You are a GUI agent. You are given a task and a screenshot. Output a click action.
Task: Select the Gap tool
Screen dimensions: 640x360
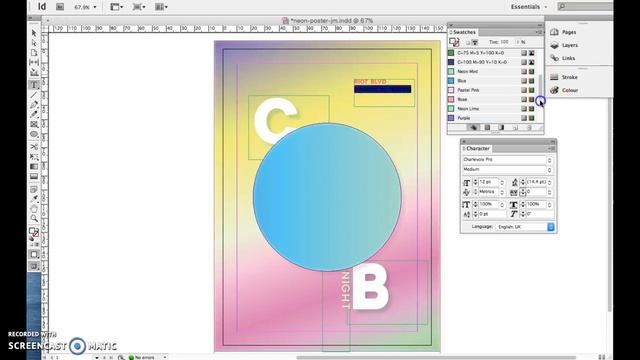(x=34, y=62)
